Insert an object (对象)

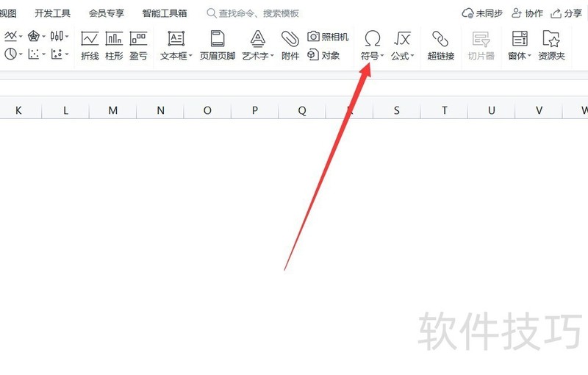[323, 55]
